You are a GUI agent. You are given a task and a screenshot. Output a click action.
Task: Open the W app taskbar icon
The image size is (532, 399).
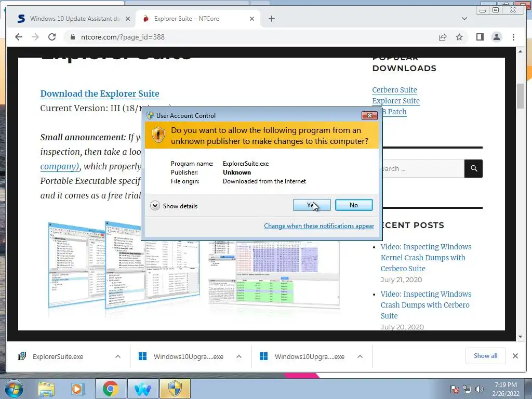(x=143, y=389)
